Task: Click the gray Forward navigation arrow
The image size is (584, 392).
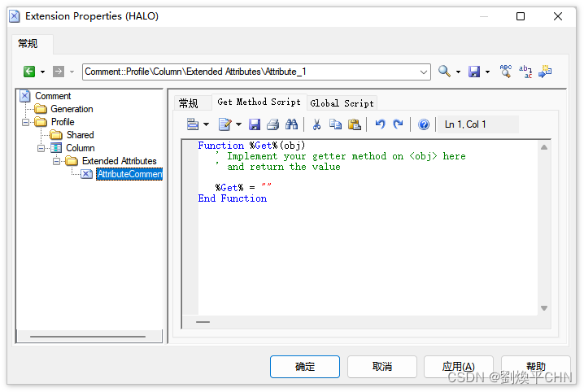Action: 59,72
